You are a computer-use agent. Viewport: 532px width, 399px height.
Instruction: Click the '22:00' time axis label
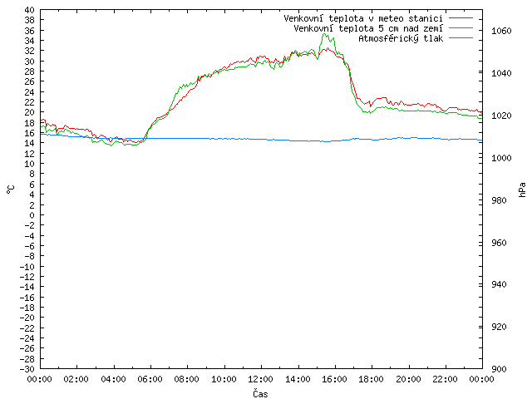[x=445, y=379]
